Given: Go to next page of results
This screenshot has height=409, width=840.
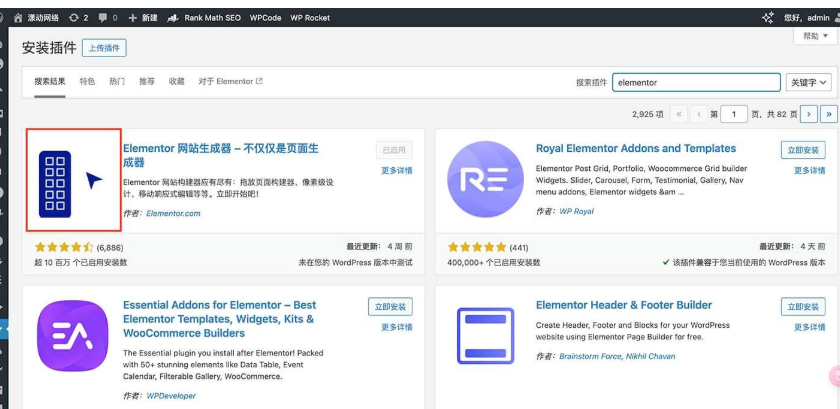Looking at the screenshot, I should click(808, 114).
